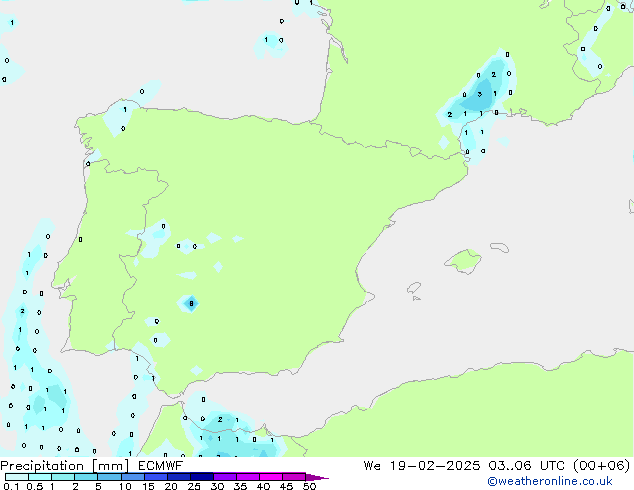The height and width of the screenshot is (490, 634).
Task: Click the Ibiza island outline
Action: (x=414, y=288)
